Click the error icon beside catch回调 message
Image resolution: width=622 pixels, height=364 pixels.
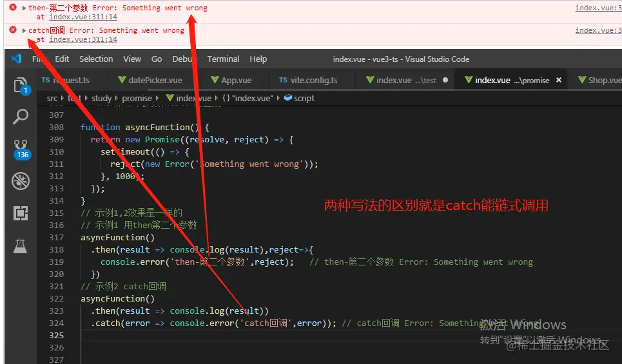pos(13,30)
